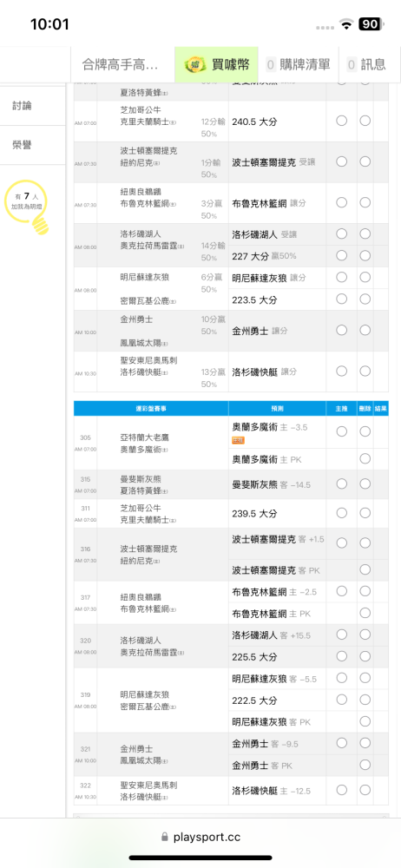
Task: Open the 購牌清單 tab
Action: point(298,64)
